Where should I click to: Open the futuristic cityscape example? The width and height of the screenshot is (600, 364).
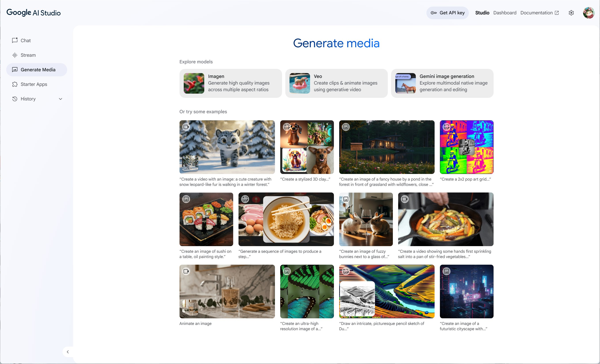tap(467, 291)
